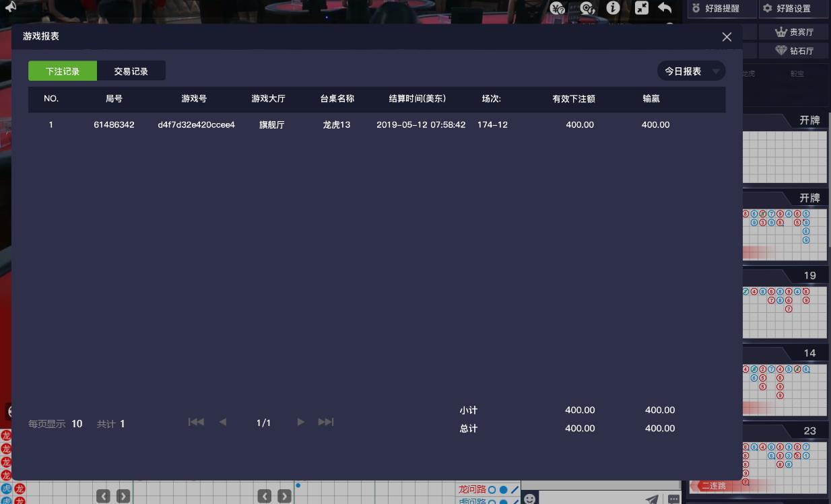This screenshot has width=831, height=504.
Task: Go to next page of bet records
Action: [300, 422]
